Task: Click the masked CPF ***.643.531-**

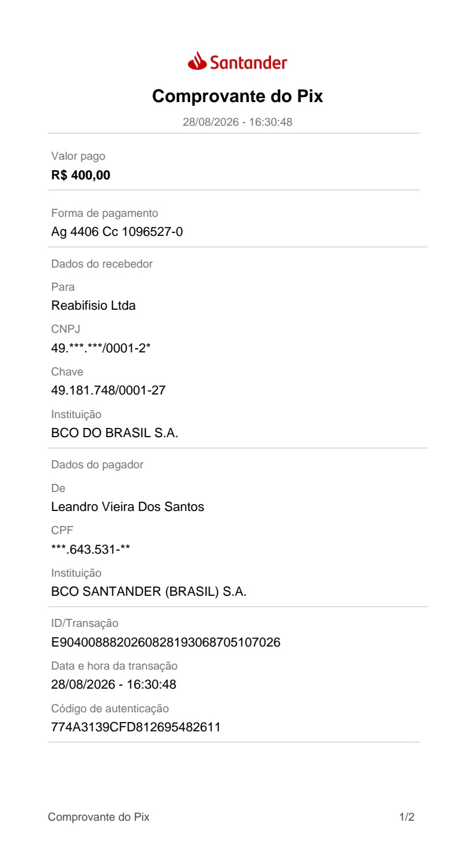Action: pos(91,549)
